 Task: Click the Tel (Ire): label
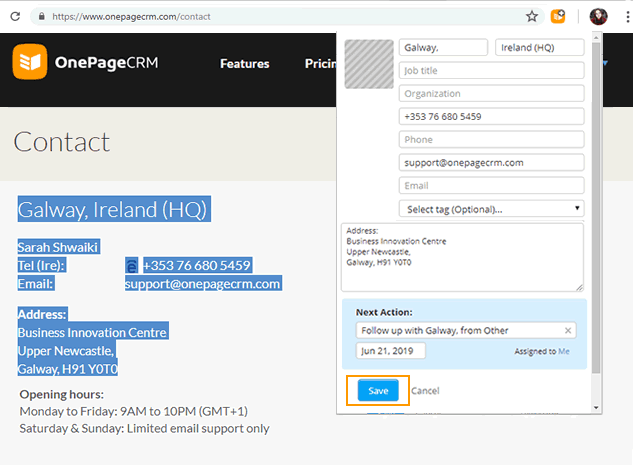coord(42,266)
